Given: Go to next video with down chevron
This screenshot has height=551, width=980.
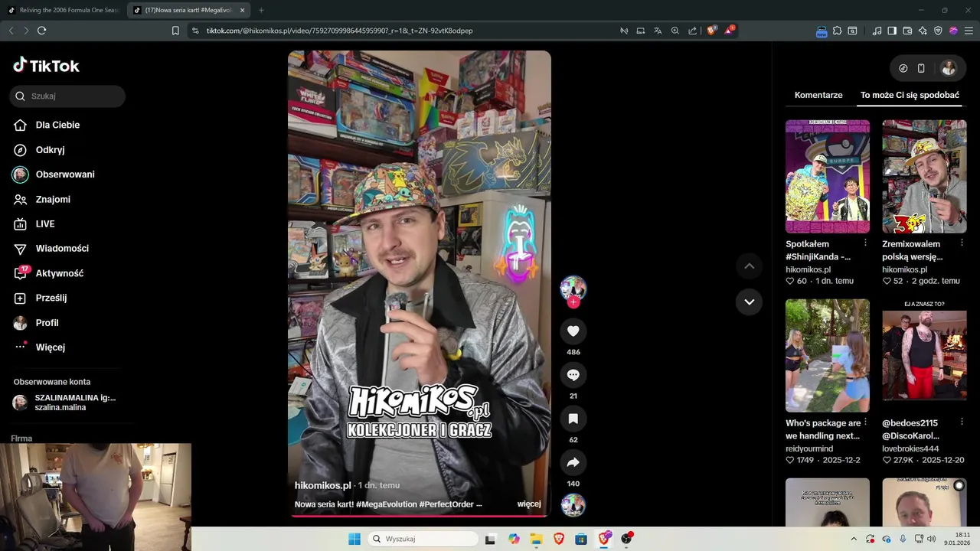Looking at the screenshot, I should (x=750, y=302).
